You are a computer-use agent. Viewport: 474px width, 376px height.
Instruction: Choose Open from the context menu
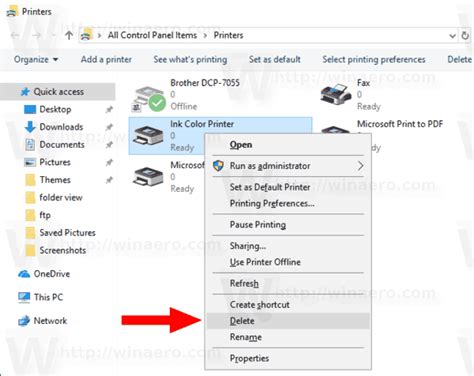(288, 145)
